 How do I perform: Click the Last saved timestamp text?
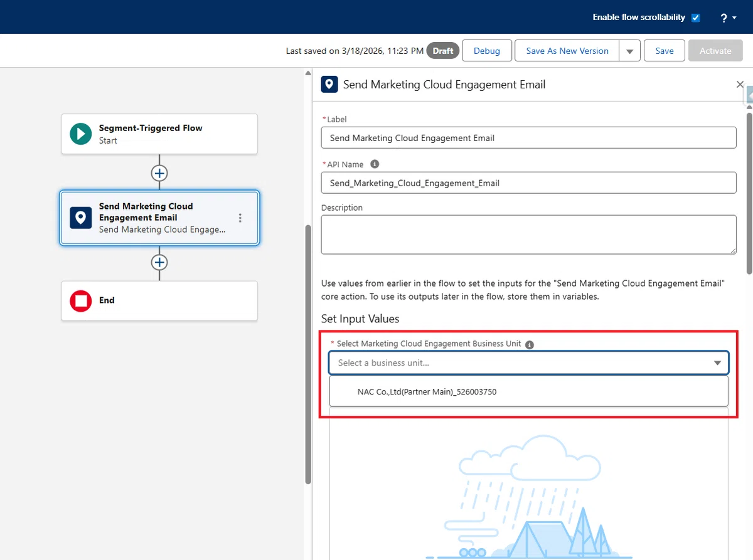355,51
